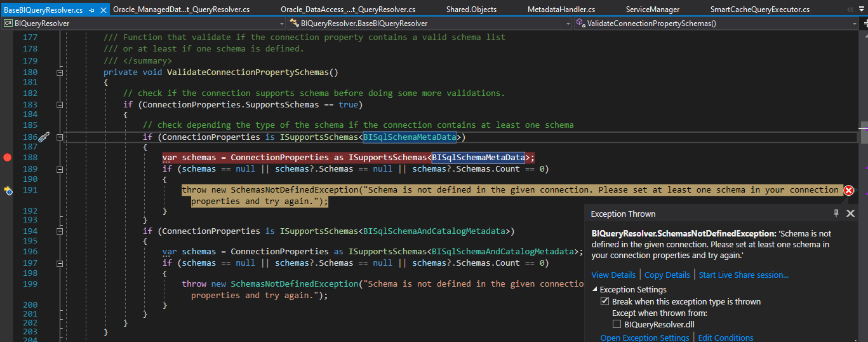Click the bold BIQueryResolver.SchemasNotDefinedException exception name
The image size is (868, 342).
683,234
